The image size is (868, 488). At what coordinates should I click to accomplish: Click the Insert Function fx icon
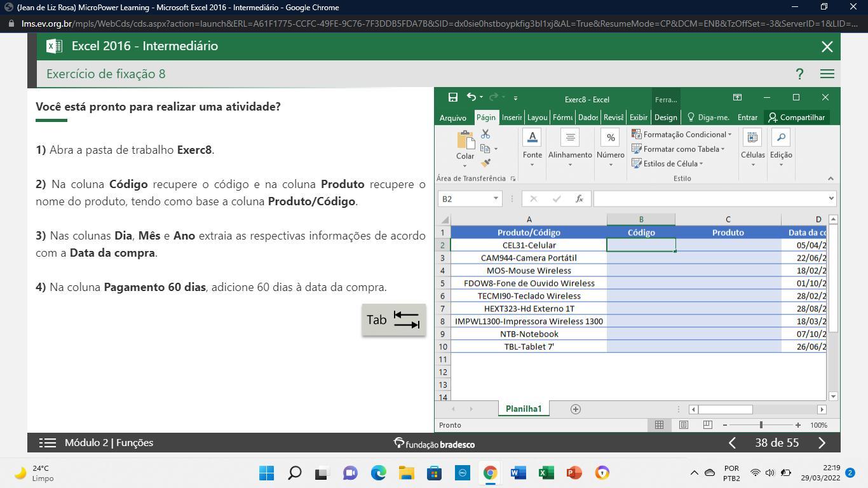click(580, 199)
